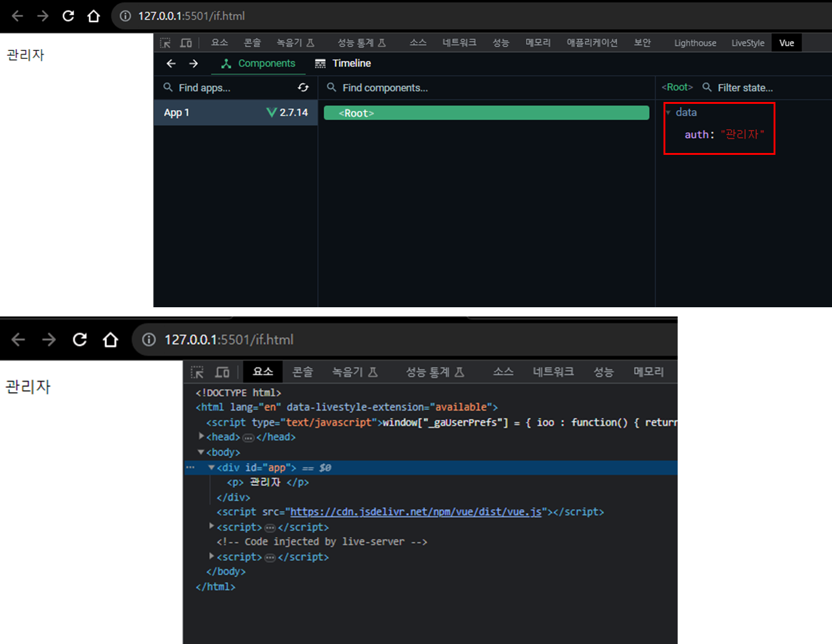Expand the head element node
Image resolution: width=832 pixels, height=644 pixels.
[201, 436]
